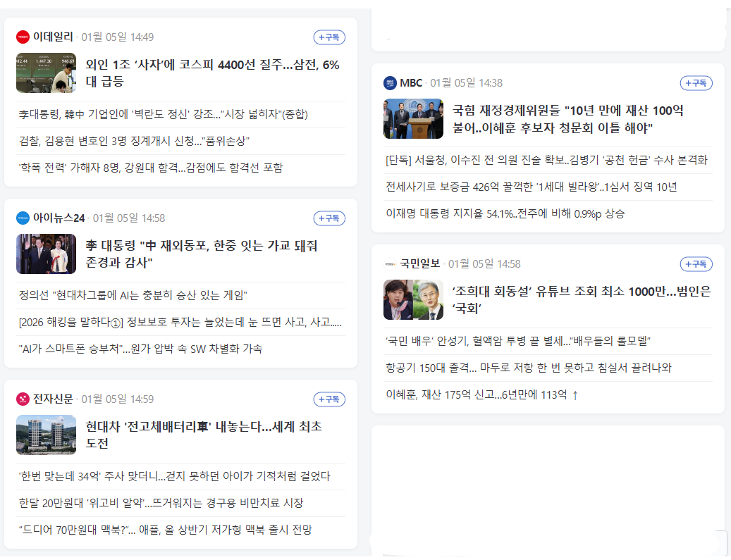Click 국민일보 timestamp 01월 05일 14:58
This screenshot has height=560, width=731.
pos(484,264)
